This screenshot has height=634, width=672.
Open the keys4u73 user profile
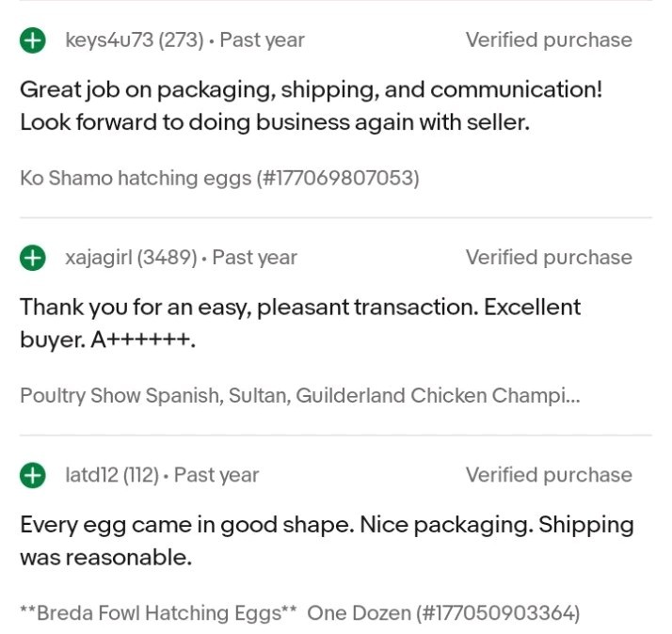coord(108,40)
